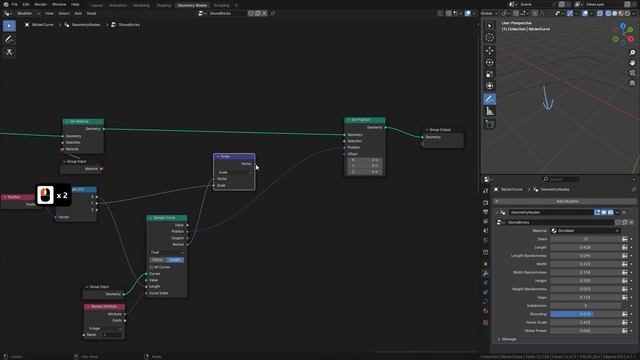640x360 pixels.
Task: Open the Global transform orientation dropdown
Action: (489, 13)
